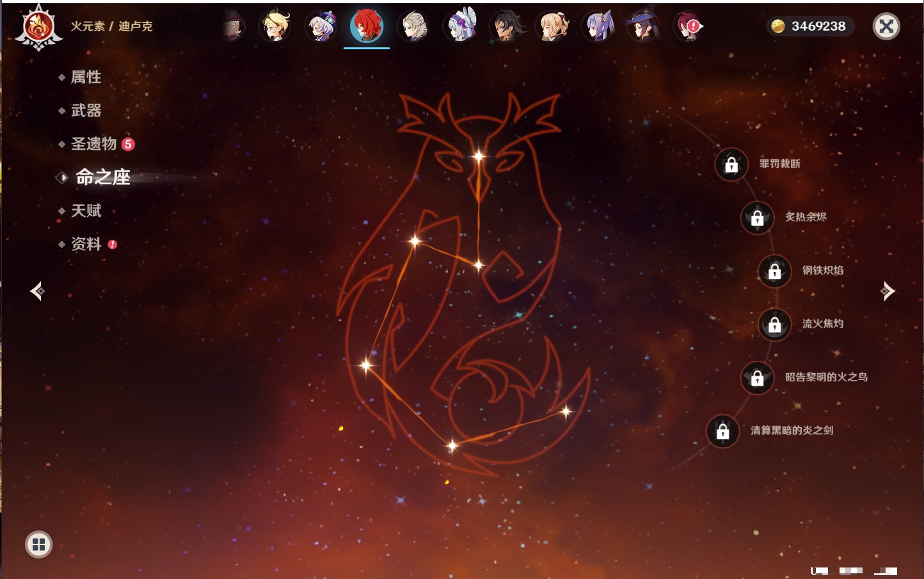Select the 钢铁炽焰 lock icon
Screen dimensions: 924x579
pyautogui.click(x=774, y=271)
